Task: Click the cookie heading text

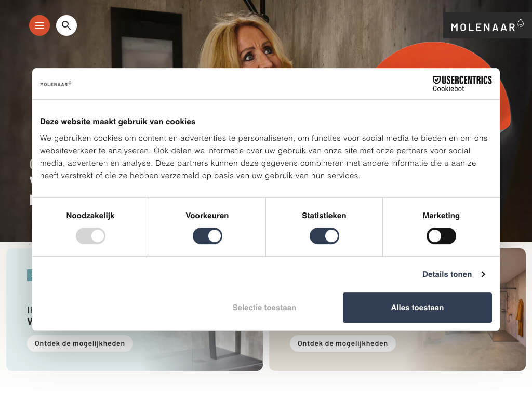Action: [118, 122]
